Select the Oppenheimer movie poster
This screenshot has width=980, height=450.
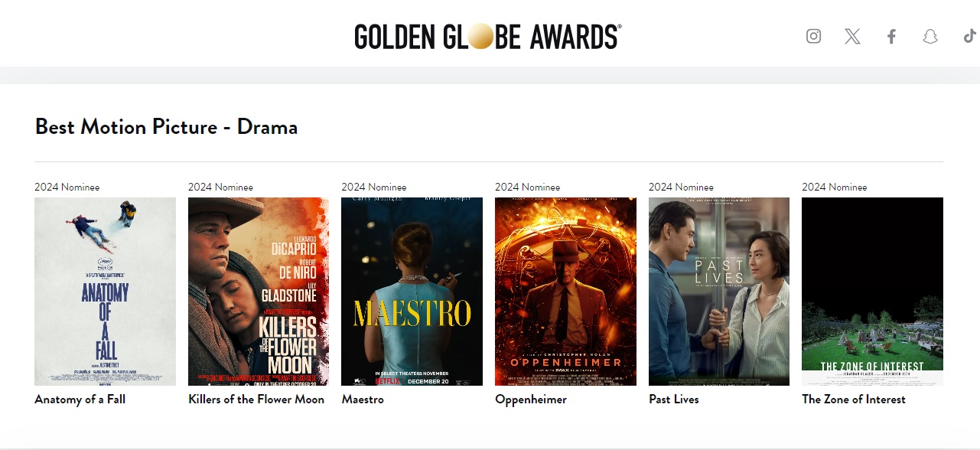tap(565, 292)
